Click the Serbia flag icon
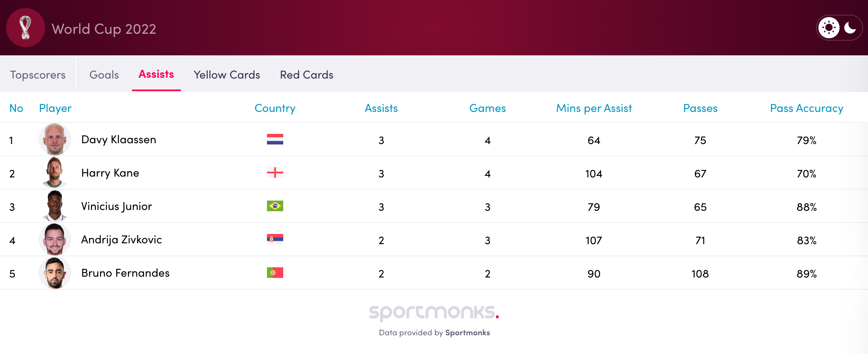Image resolution: width=868 pixels, height=354 pixels. pyautogui.click(x=275, y=239)
